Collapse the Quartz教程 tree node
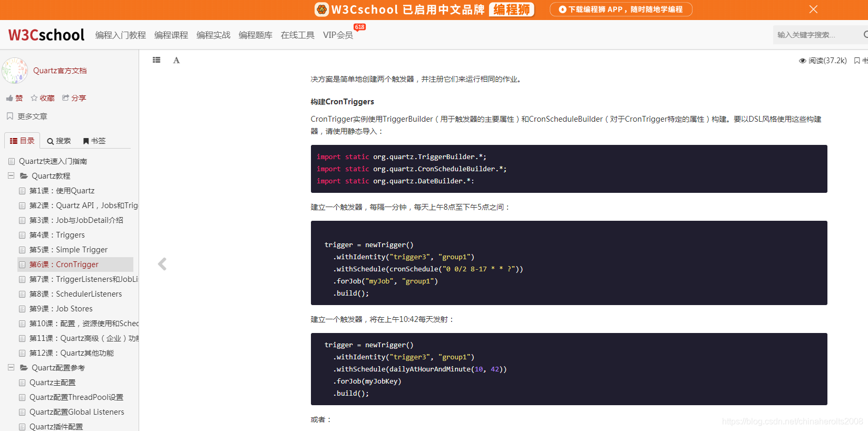Screen dimensions: 868x431 pos(11,176)
